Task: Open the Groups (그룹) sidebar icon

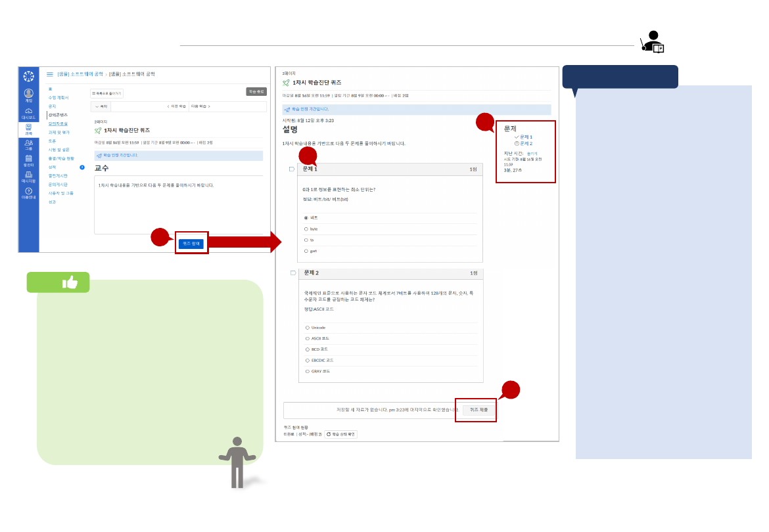Action: click(28, 144)
